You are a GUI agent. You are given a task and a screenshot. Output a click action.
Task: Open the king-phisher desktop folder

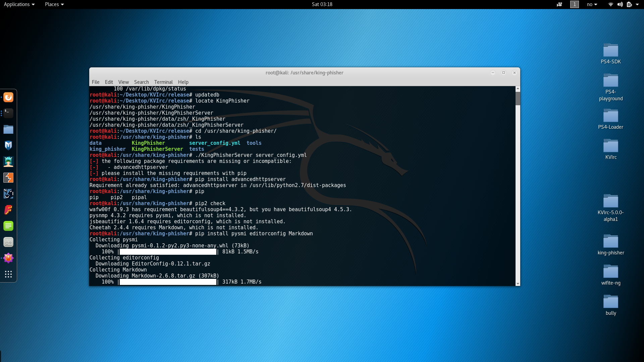point(610,245)
